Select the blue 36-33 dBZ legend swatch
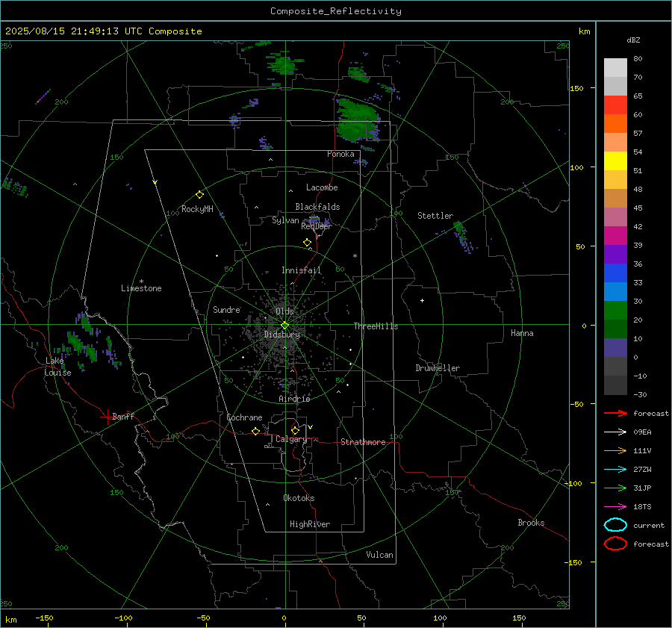This screenshot has height=628, width=672. pos(615,273)
